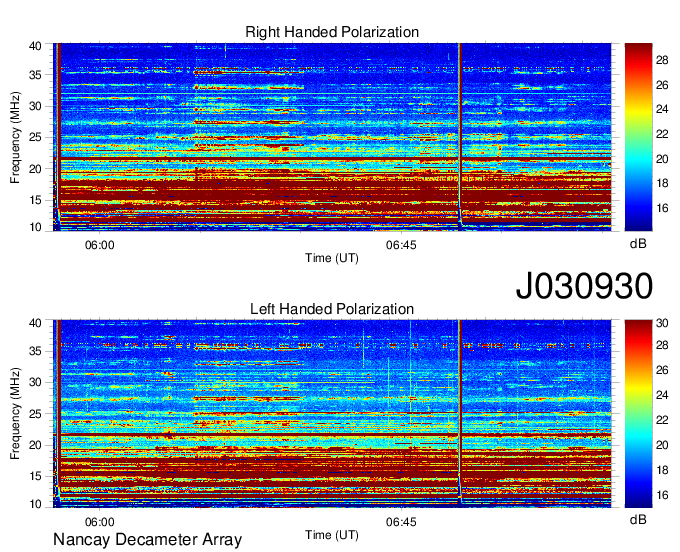This screenshot has height=552, width=680.
Task: Select the "06:00" time tick of the right-handed plot
Action: (100, 245)
